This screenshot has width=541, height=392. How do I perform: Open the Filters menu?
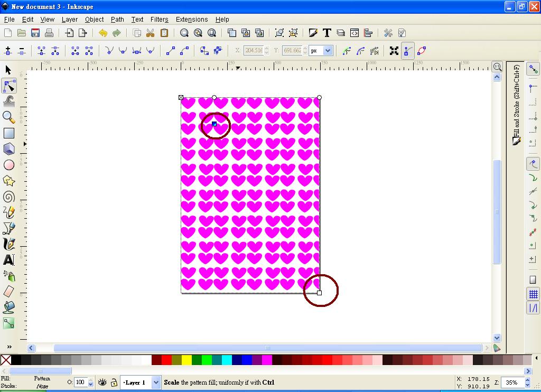(x=159, y=19)
